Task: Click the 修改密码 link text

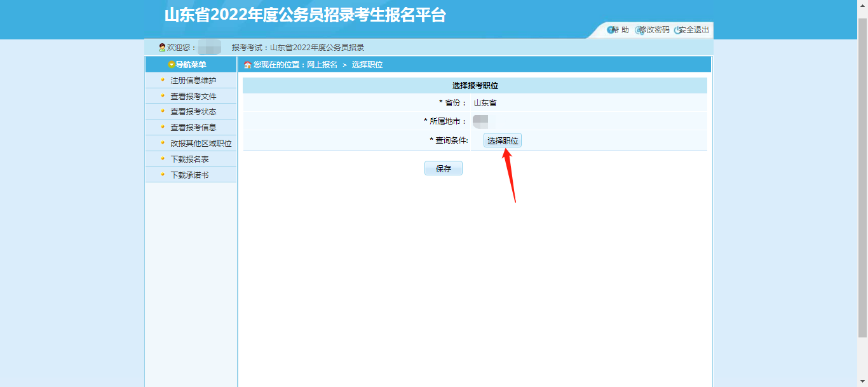Action: pyautogui.click(x=654, y=30)
